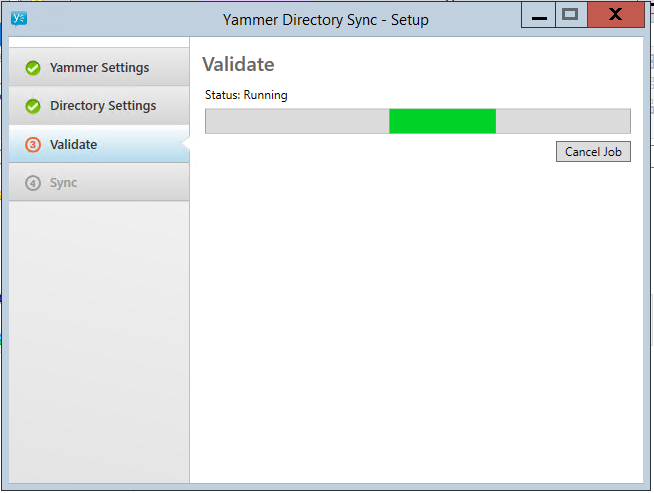Click the gray right portion of the progress bar
The width and height of the screenshot is (654, 493).
coord(563,121)
